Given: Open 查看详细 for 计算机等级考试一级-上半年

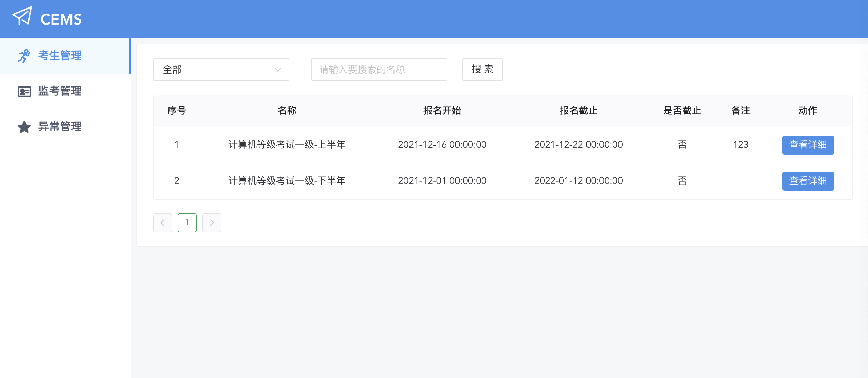Looking at the screenshot, I should (808, 145).
